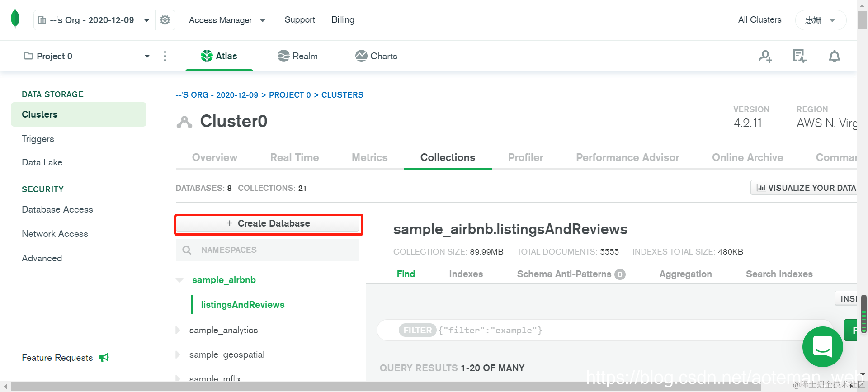868x392 pixels.
Task: Open the Search Indexes sub-tab
Action: (x=779, y=274)
